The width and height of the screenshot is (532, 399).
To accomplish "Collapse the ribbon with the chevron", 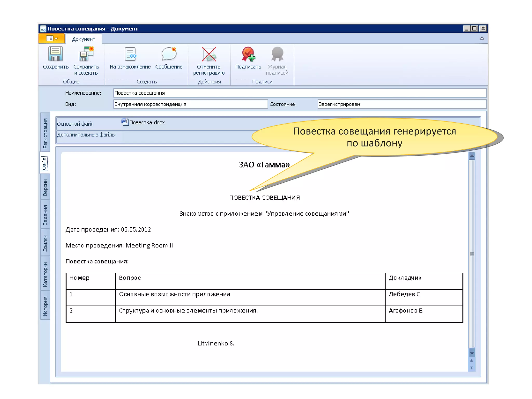I will click(482, 39).
